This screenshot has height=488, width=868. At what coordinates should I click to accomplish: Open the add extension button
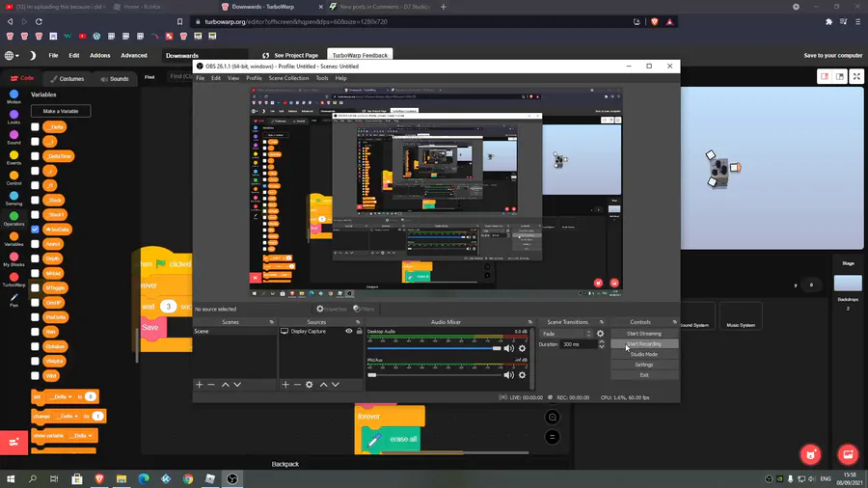point(14,442)
